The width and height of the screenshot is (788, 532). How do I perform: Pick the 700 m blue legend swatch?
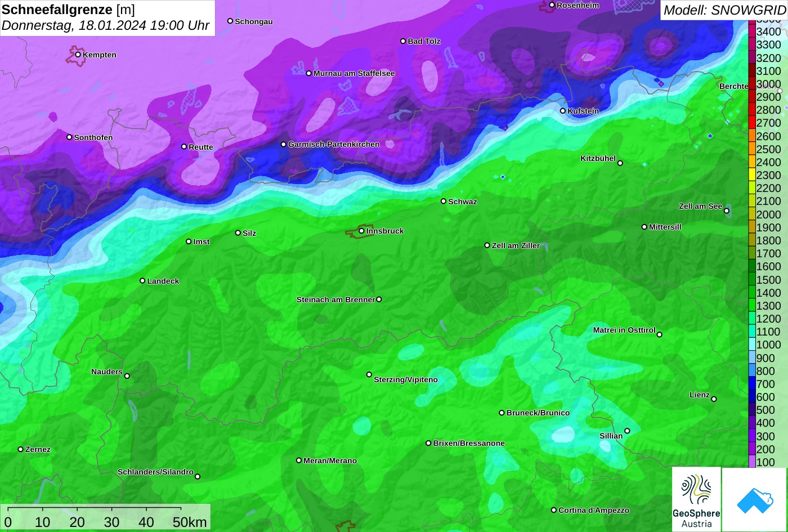(x=751, y=384)
